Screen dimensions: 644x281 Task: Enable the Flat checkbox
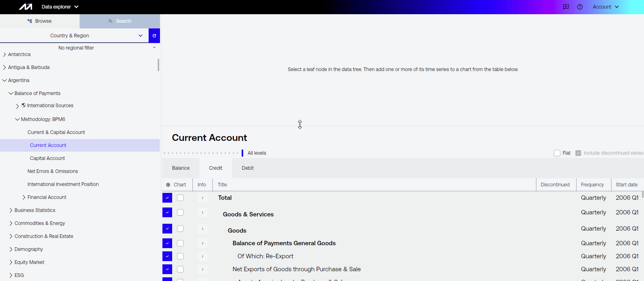coord(557,153)
